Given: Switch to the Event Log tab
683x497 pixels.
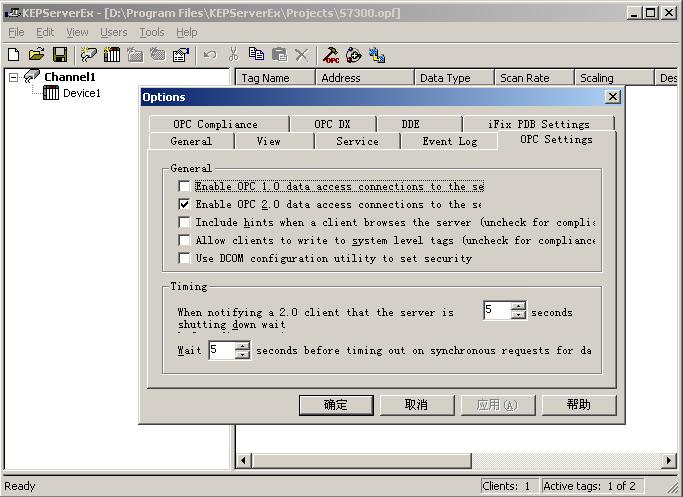Looking at the screenshot, I should point(449,141).
